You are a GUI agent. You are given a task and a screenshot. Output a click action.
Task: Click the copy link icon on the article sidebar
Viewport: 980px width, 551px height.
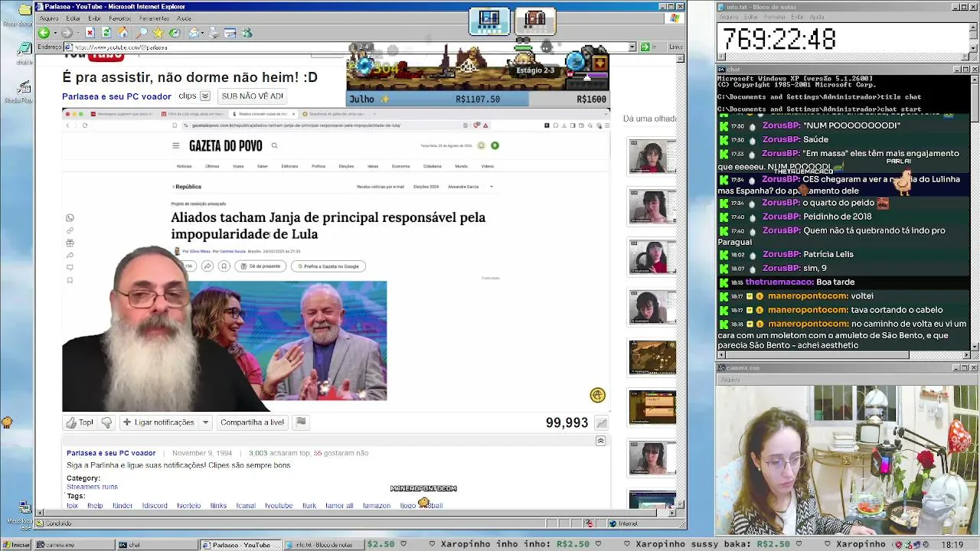point(70,230)
